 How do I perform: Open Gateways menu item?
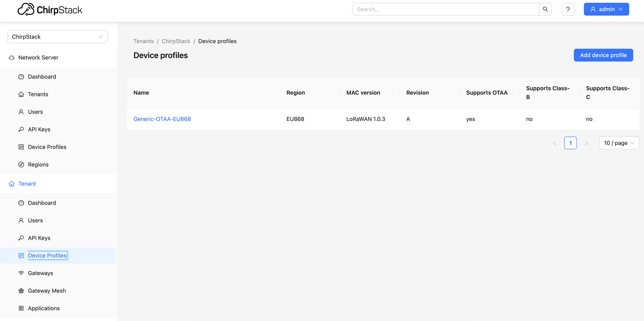click(x=58, y=273)
